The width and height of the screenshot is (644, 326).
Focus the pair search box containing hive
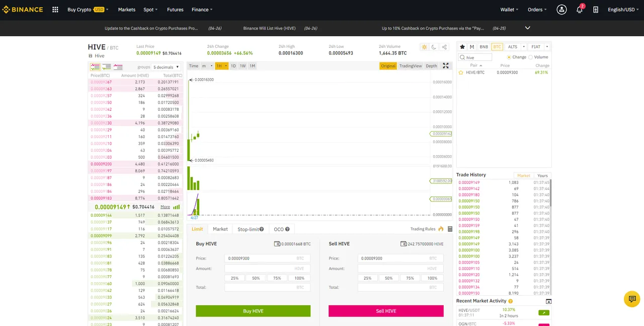(475, 57)
